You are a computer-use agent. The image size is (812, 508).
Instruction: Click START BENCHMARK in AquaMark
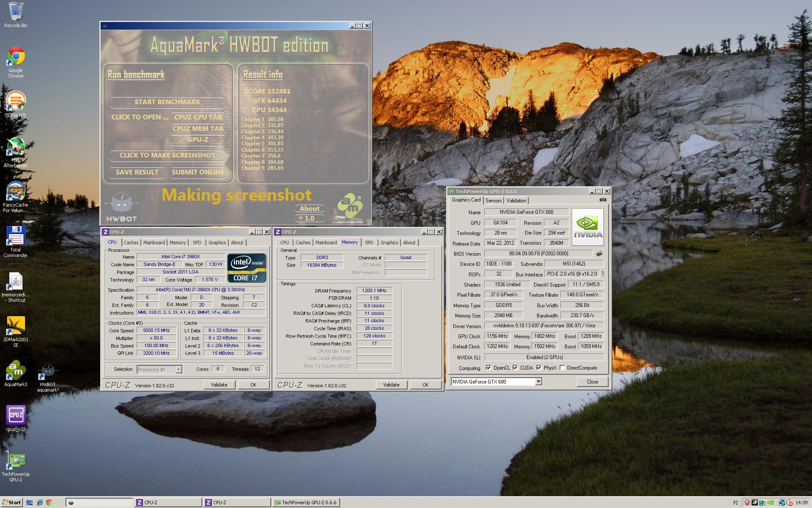(x=167, y=102)
